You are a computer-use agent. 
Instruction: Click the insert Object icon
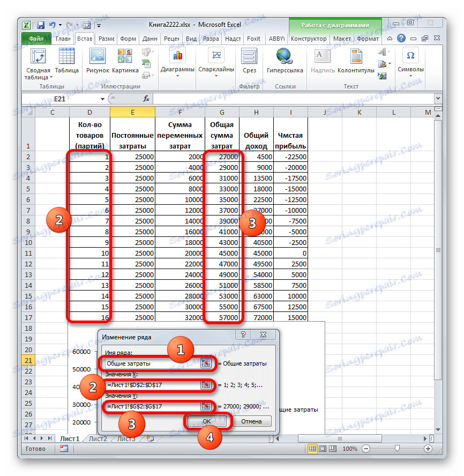(x=382, y=75)
